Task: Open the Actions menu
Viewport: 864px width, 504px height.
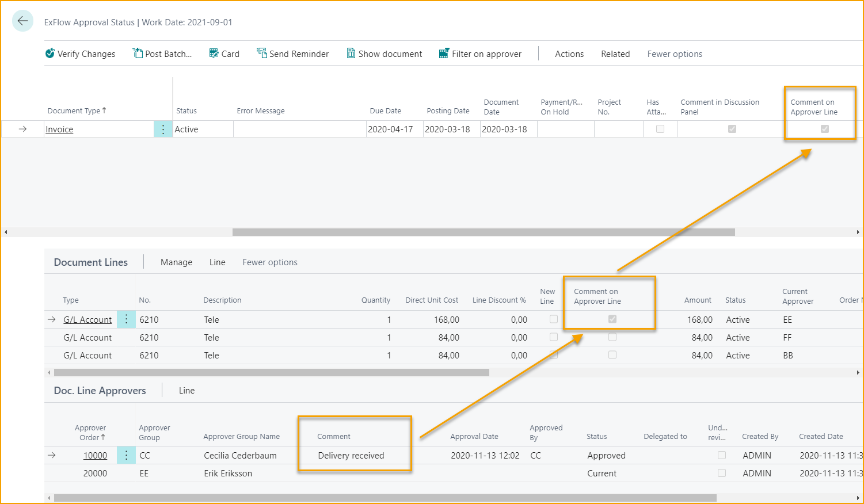Action: (x=569, y=54)
